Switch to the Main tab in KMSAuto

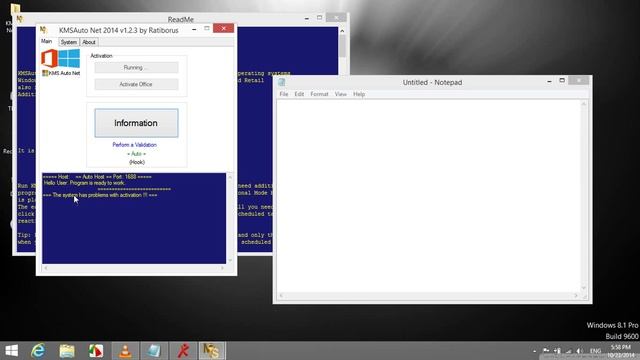(x=47, y=41)
